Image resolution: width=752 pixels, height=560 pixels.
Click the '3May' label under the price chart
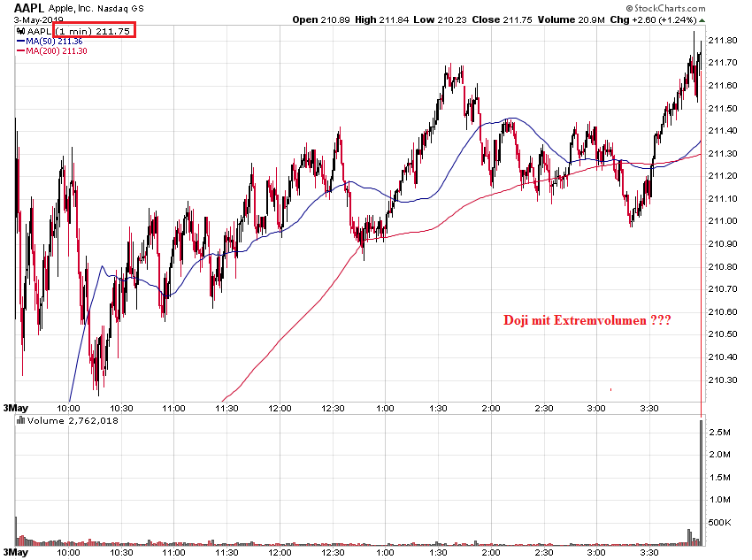(16, 408)
